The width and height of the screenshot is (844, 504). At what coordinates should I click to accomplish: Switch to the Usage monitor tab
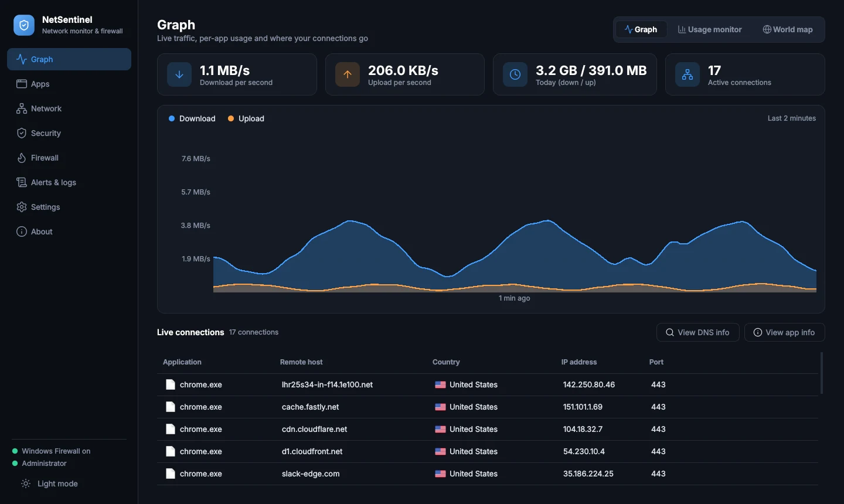710,29
